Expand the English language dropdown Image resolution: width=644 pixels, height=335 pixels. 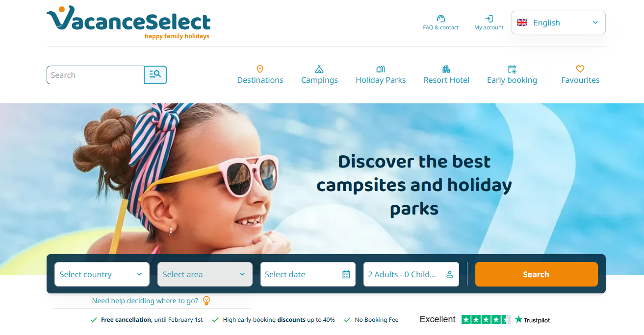click(558, 23)
